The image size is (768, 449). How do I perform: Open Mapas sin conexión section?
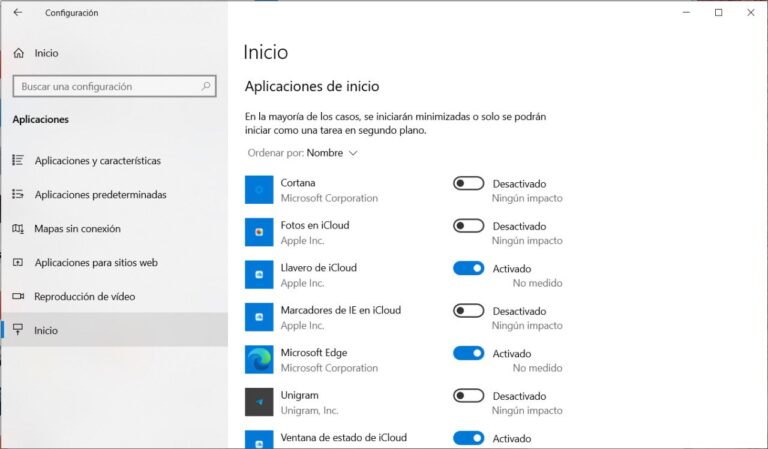[x=114, y=229]
